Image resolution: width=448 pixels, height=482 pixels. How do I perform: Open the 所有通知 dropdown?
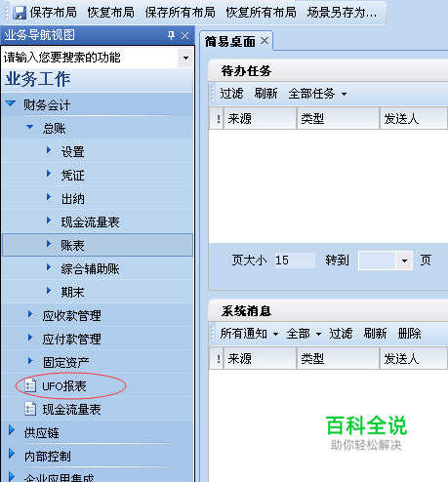(x=249, y=334)
